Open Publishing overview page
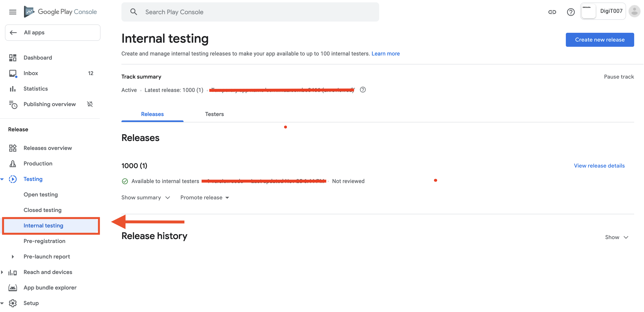The width and height of the screenshot is (644, 312). click(x=49, y=104)
